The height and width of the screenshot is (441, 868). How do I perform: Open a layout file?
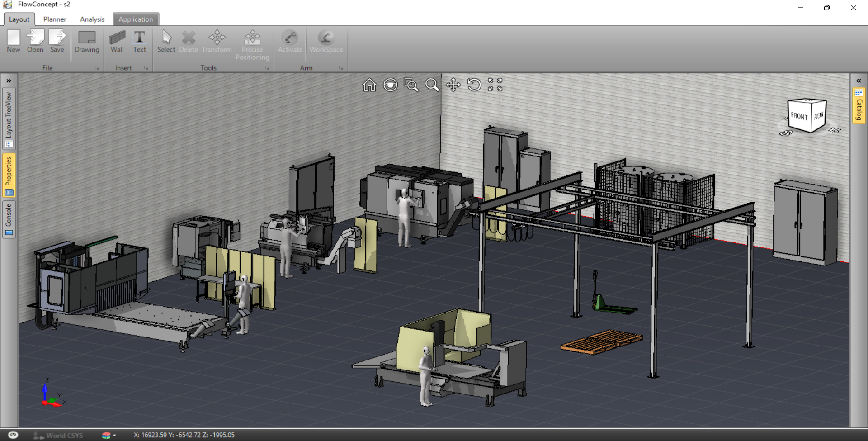click(x=35, y=41)
